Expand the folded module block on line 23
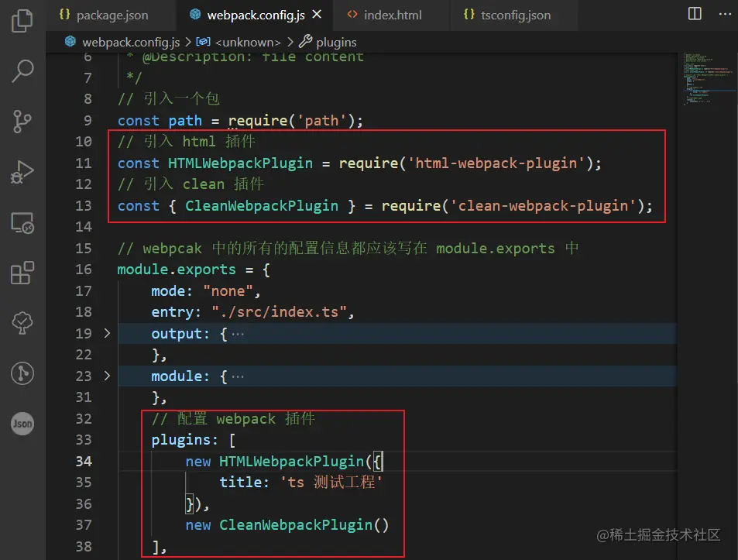The image size is (738, 560). [x=108, y=376]
